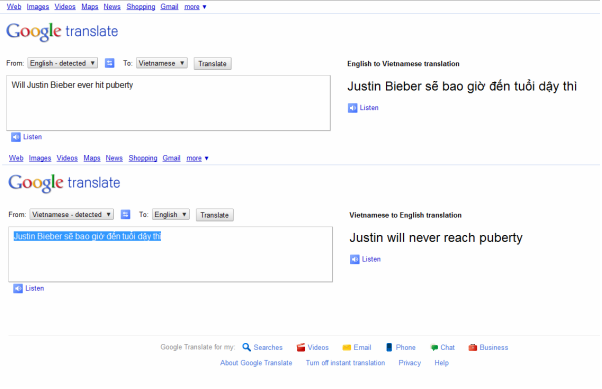Open 'English - detected' From dropdown
Screen dimensions: 602x389
(x=63, y=63)
